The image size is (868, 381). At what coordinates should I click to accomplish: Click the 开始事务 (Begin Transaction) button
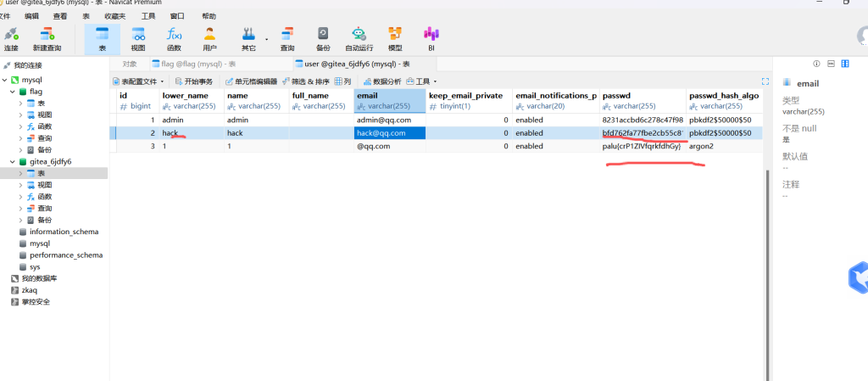tap(193, 81)
